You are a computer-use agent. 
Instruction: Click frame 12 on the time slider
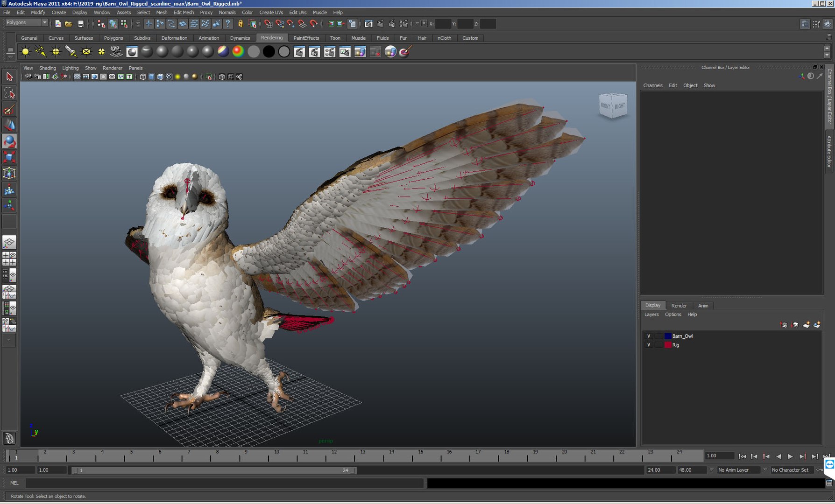(x=334, y=455)
